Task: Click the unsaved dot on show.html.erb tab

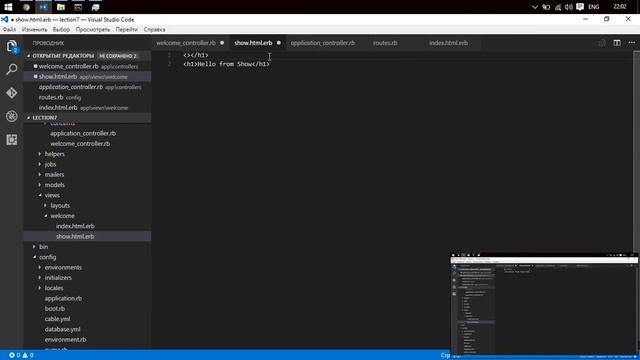Action: coord(279,43)
